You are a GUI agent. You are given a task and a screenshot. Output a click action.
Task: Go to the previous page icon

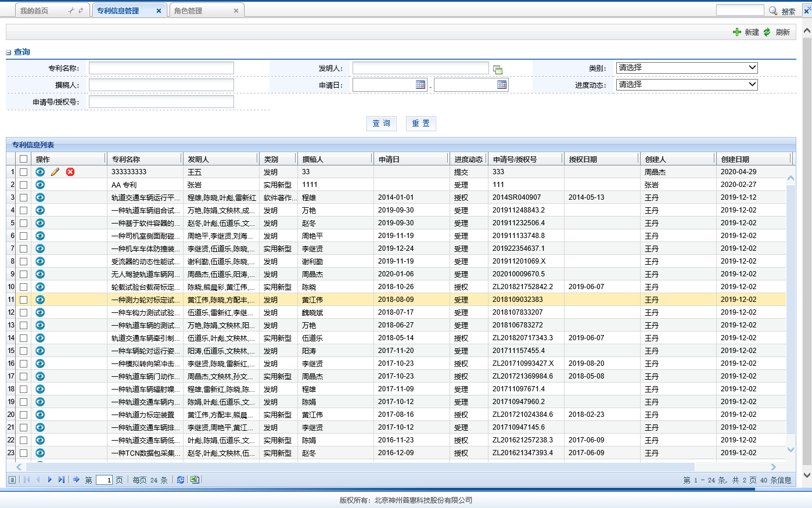[38, 480]
